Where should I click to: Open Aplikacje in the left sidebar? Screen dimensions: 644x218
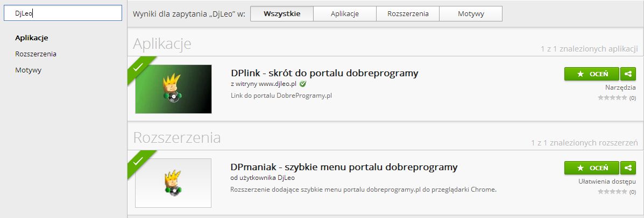click(x=32, y=38)
